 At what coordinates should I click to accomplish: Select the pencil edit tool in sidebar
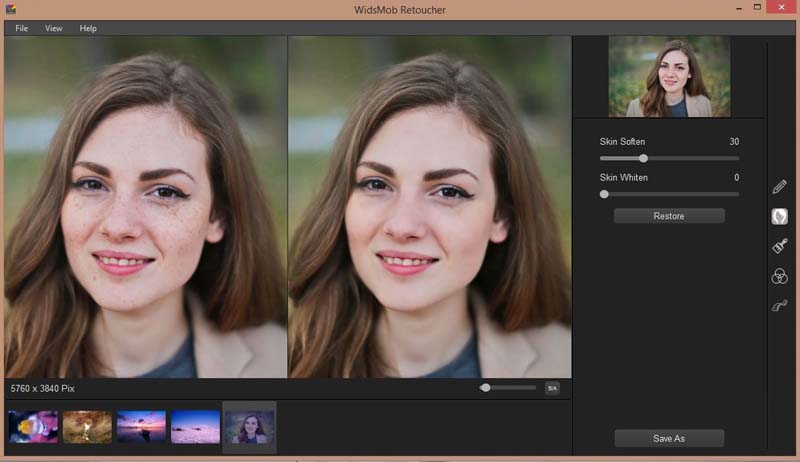779,187
